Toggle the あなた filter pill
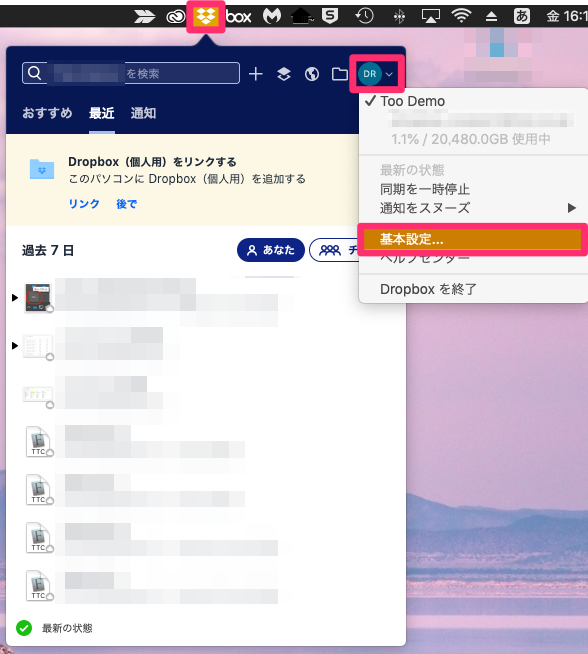The width and height of the screenshot is (588, 654). coord(271,250)
